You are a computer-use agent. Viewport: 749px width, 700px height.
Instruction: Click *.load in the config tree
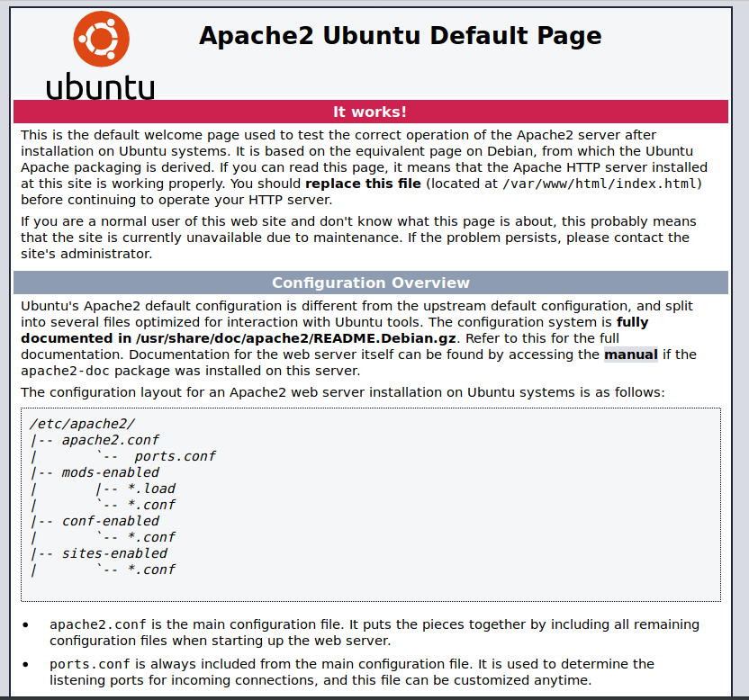pyautogui.click(x=151, y=489)
